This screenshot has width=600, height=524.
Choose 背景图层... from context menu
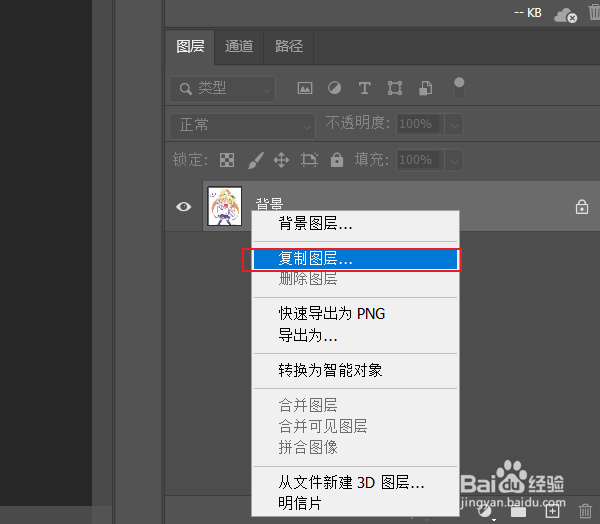tap(355, 224)
